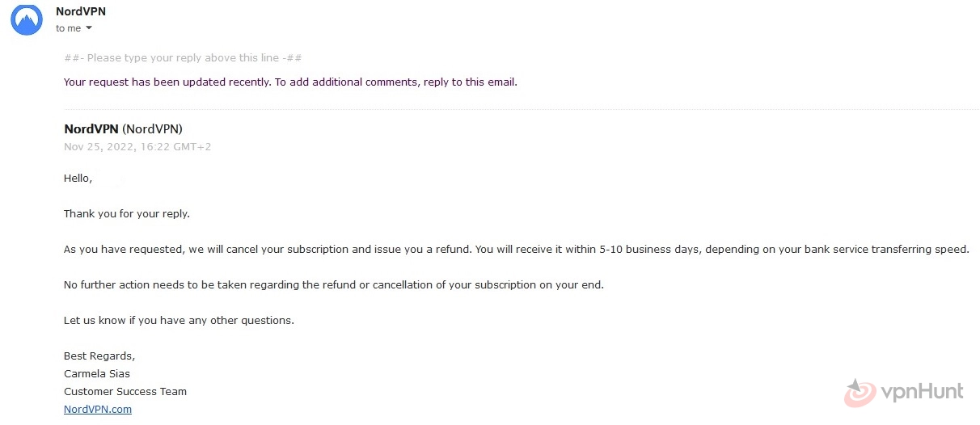
Task: Click the "Best Regards," sign-off
Action: coord(99,356)
